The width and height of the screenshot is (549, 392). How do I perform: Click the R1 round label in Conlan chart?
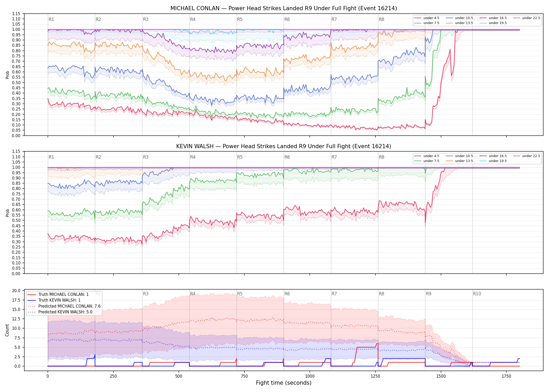click(51, 19)
